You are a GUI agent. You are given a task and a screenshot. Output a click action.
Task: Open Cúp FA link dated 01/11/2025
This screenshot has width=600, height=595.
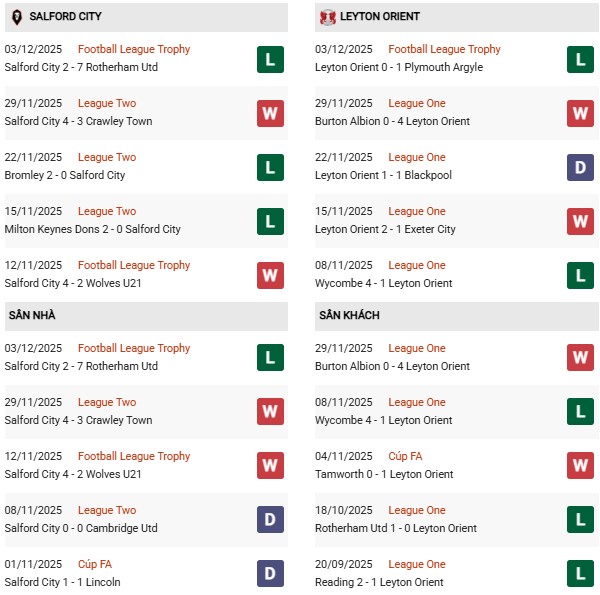(94, 564)
